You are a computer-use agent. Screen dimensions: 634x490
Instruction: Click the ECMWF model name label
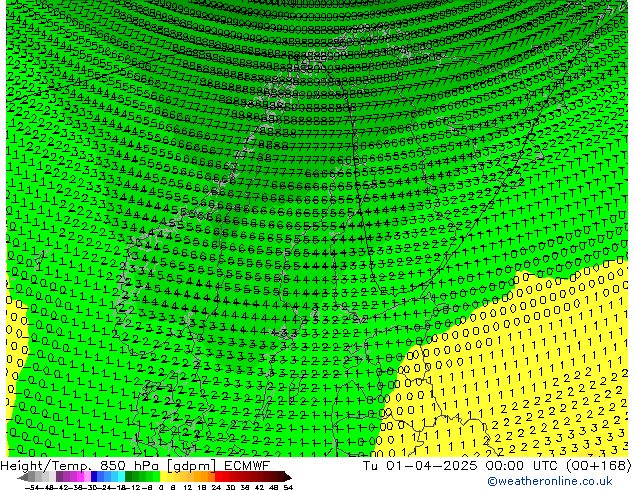pos(246,466)
